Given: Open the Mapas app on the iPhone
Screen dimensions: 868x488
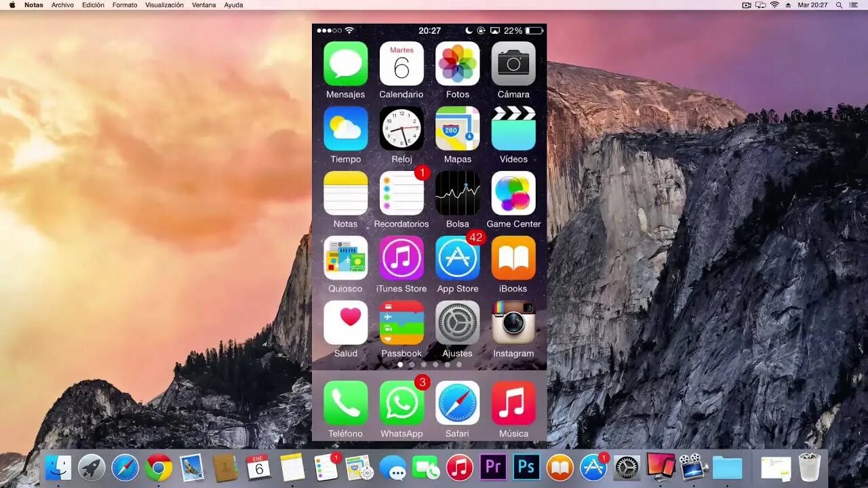Looking at the screenshot, I should coord(458,128).
